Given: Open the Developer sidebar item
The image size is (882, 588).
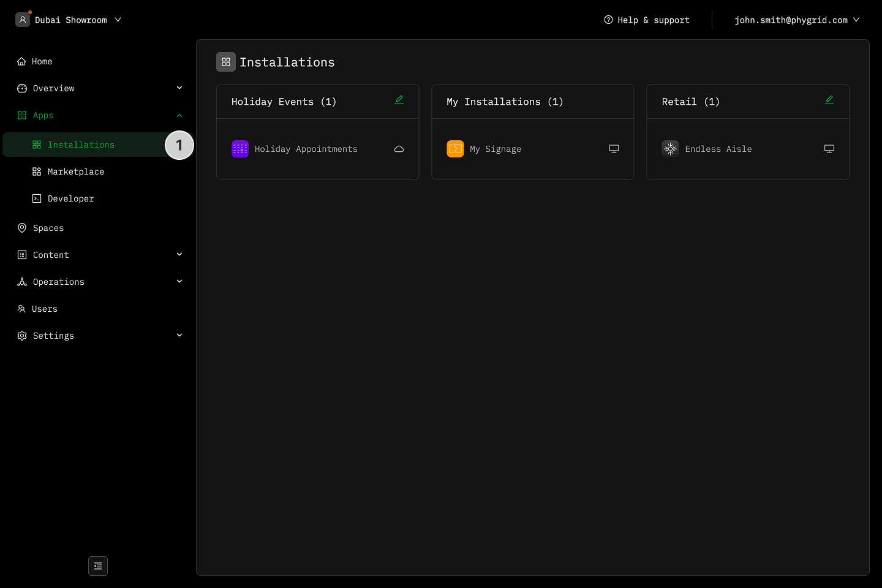Looking at the screenshot, I should tap(70, 198).
